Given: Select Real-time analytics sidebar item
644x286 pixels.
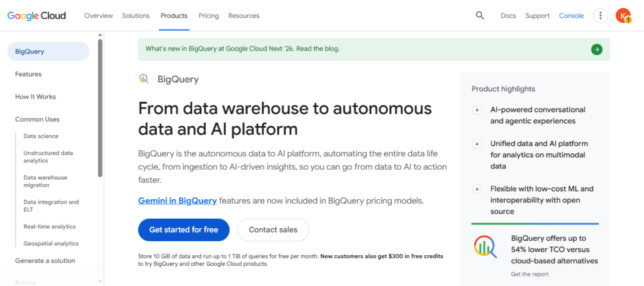Looking at the screenshot, I should (x=50, y=226).
